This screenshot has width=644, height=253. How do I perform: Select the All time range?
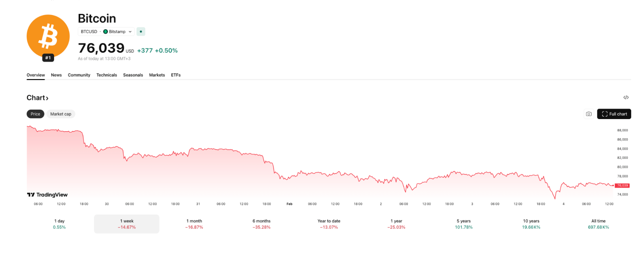[x=598, y=224]
